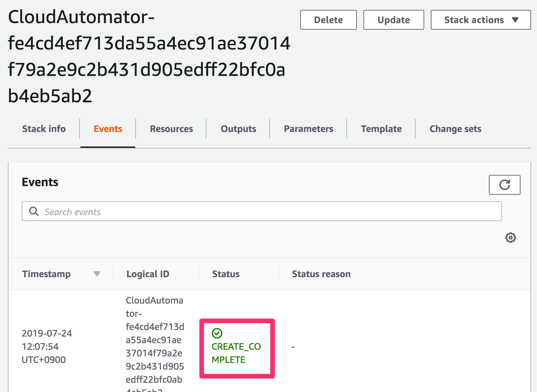537x392 pixels.
Task: Click the Update stack button
Action: [394, 20]
